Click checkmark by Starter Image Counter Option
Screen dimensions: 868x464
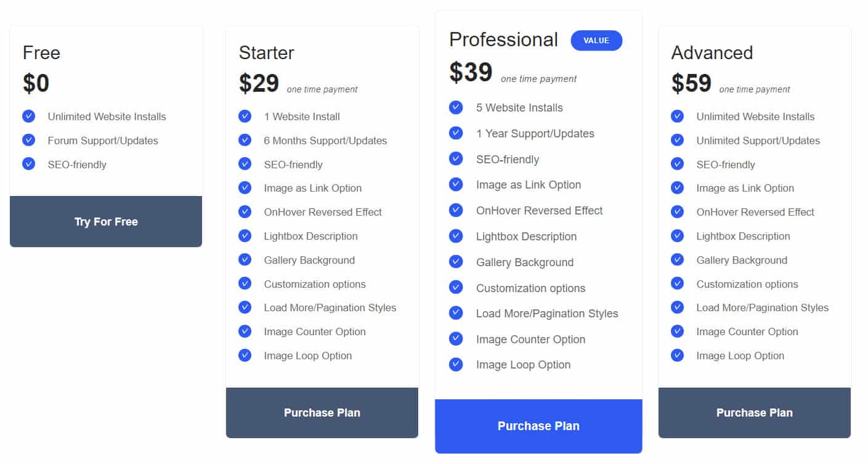pyautogui.click(x=245, y=331)
